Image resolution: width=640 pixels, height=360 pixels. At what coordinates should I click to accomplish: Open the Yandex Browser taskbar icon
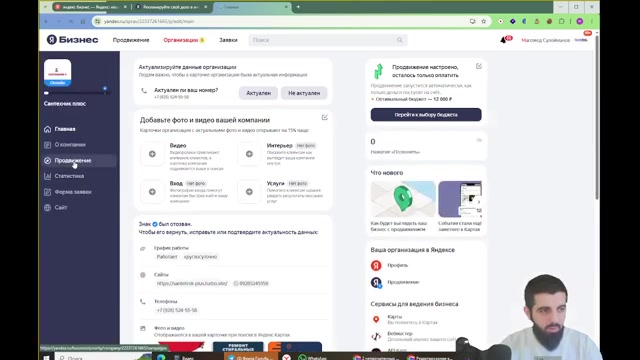(x=287, y=358)
